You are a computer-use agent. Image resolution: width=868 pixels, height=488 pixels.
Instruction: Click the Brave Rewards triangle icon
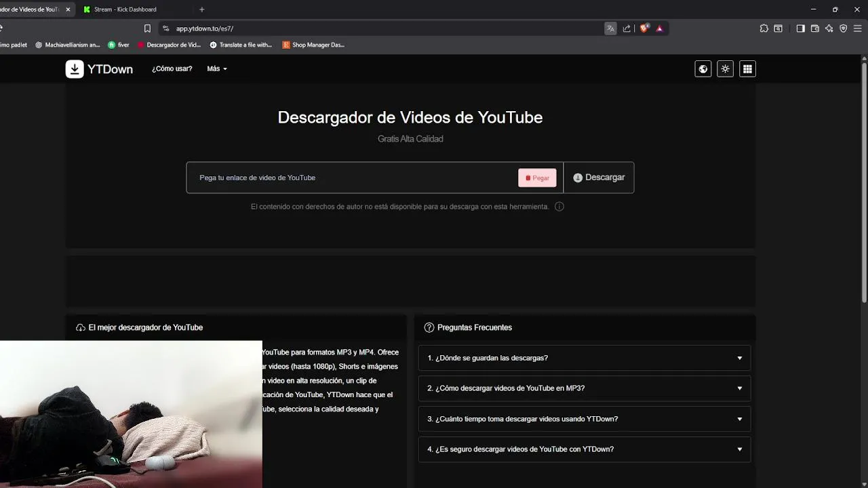(659, 28)
